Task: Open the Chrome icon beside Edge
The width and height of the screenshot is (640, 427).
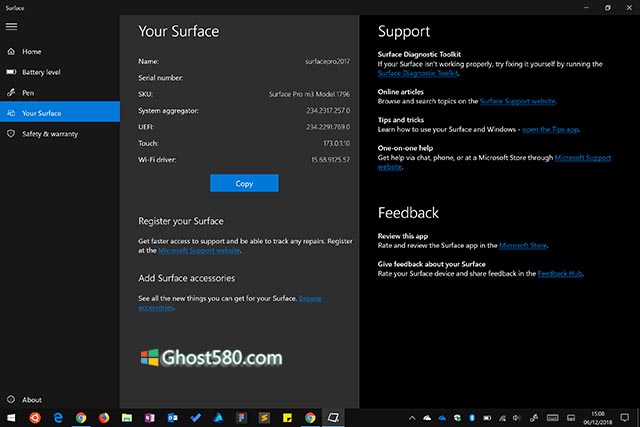Action: [81, 418]
